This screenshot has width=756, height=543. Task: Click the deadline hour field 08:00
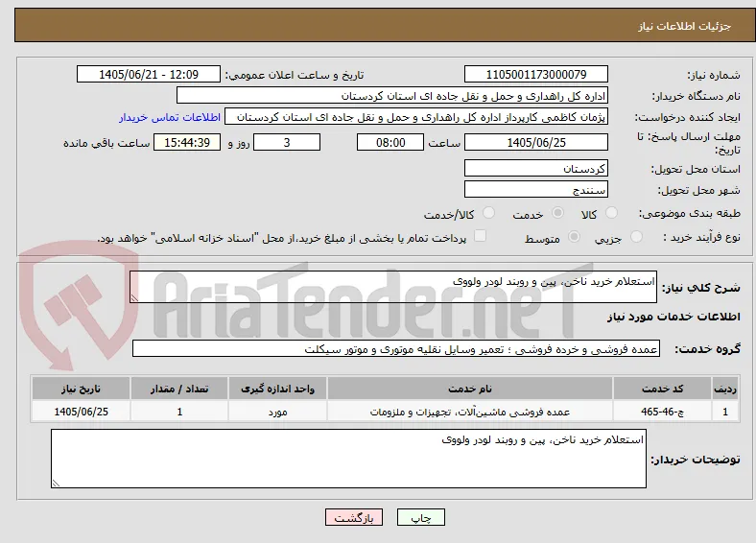[390, 142]
